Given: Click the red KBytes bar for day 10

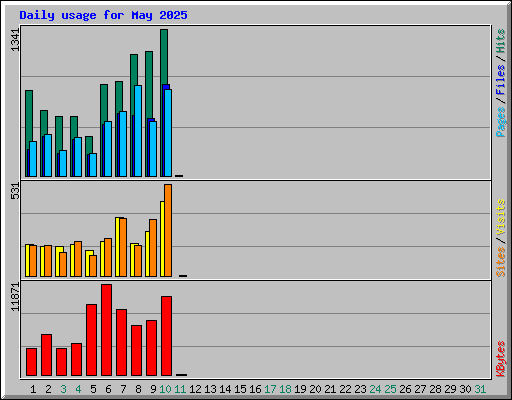Looking at the screenshot, I should (x=167, y=336).
